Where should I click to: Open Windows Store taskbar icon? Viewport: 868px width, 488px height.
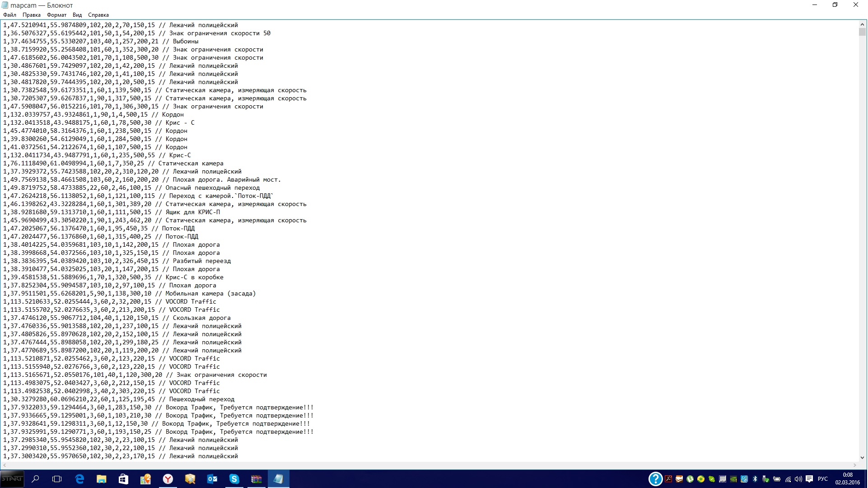[123, 479]
